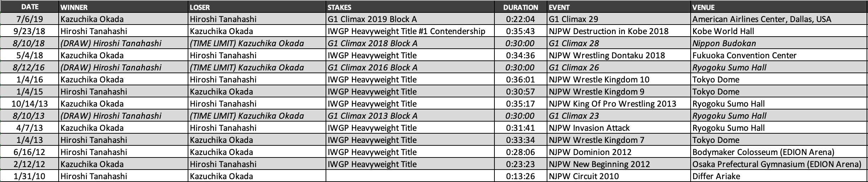Select the DURATION header cell
This screenshot has width=868, height=182.
(x=521, y=7)
